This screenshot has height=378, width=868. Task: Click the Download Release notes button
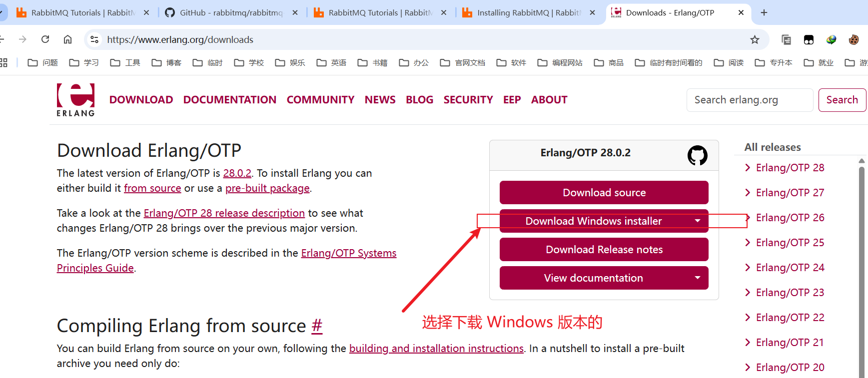(604, 249)
